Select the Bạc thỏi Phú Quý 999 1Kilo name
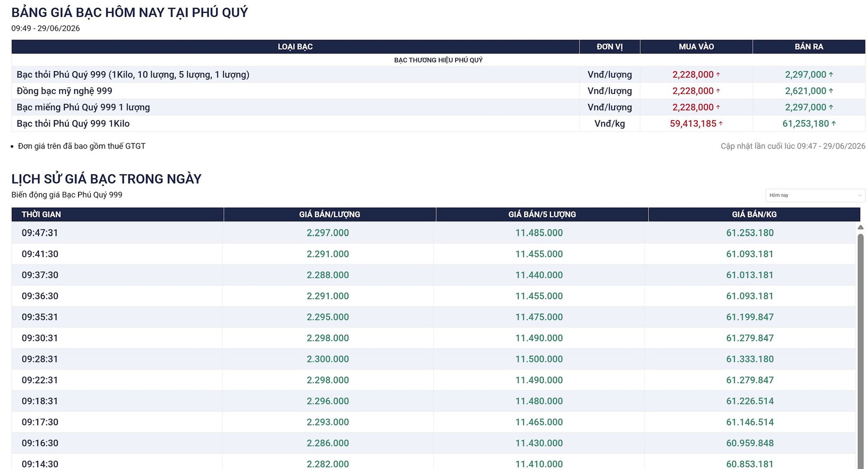 [x=73, y=123]
